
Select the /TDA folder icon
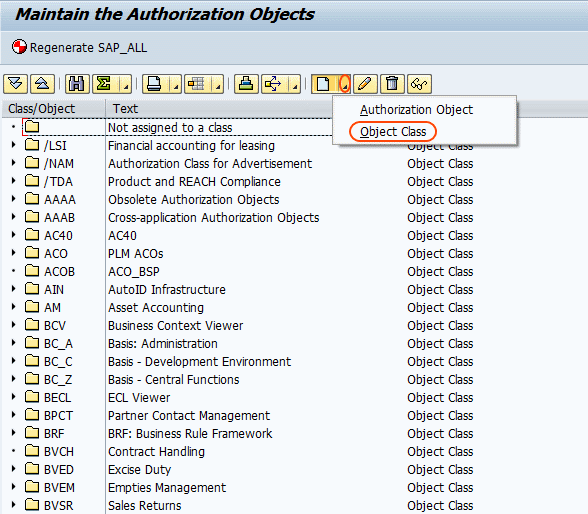(x=32, y=181)
